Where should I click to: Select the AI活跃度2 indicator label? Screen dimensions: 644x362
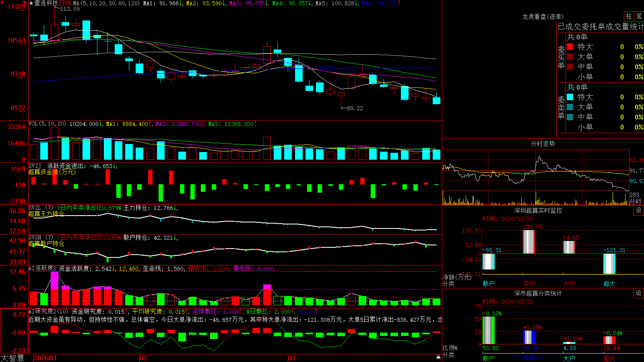point(43,268)
